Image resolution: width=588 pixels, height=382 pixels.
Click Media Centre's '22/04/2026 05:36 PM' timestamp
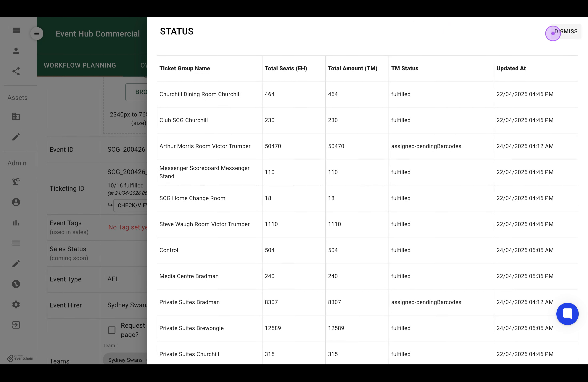click(525, 276)
